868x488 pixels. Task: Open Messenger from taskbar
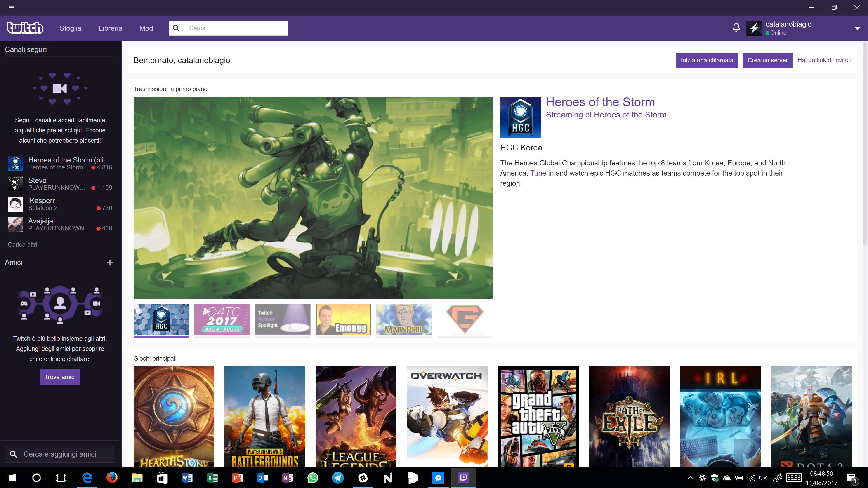tap(438, 478)
